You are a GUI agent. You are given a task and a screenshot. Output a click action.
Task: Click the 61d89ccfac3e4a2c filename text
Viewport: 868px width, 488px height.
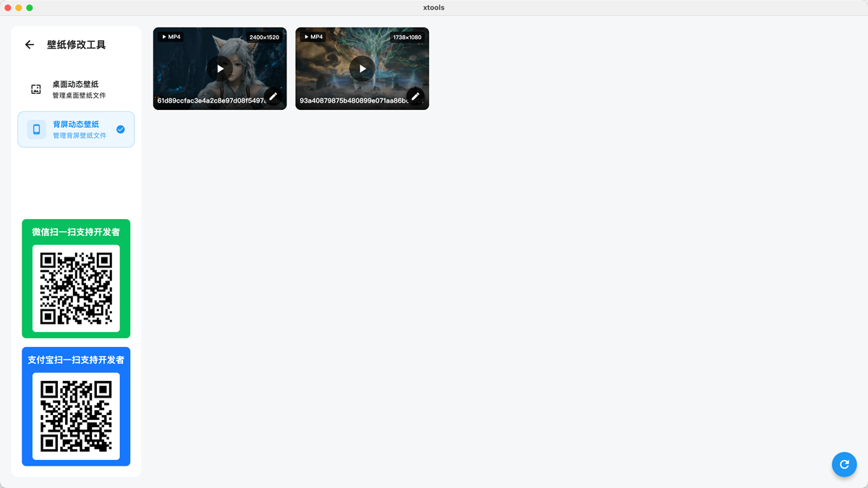tap(210, 101)
